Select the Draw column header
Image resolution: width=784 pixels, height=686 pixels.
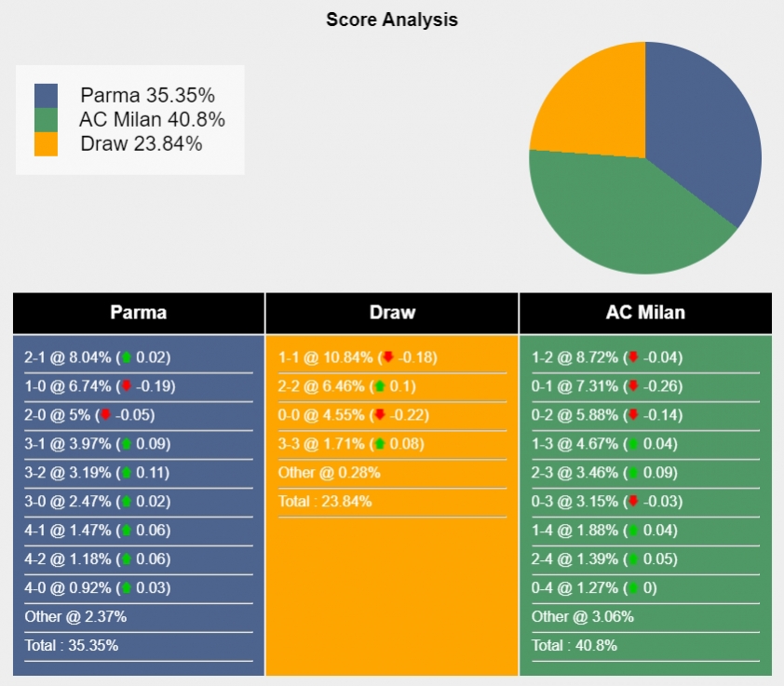(x=392, y=313)
